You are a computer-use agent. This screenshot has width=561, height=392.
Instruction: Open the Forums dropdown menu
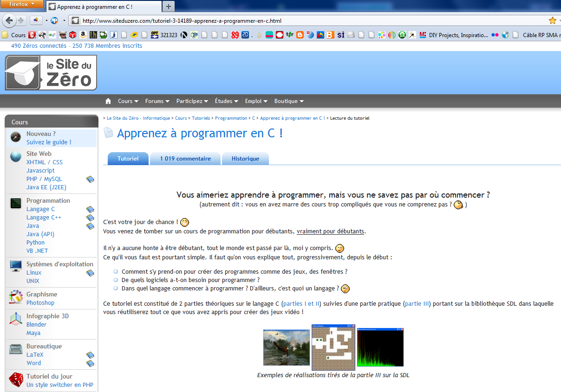[x=157, y=101]
